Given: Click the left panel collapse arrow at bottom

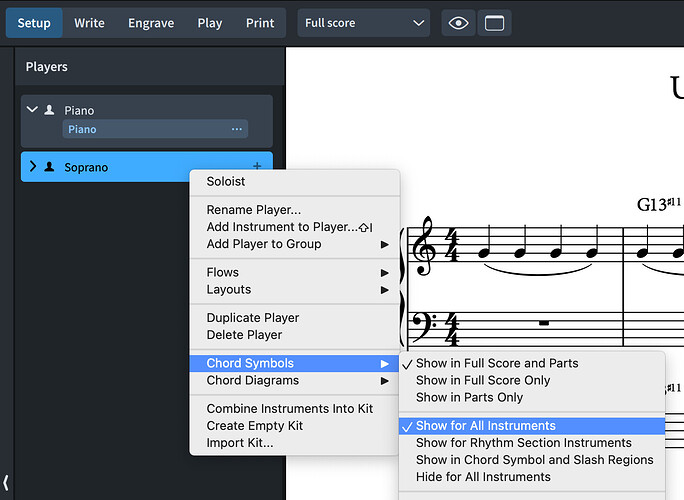Looking at the screenshot, I should (x=6, y=483).
